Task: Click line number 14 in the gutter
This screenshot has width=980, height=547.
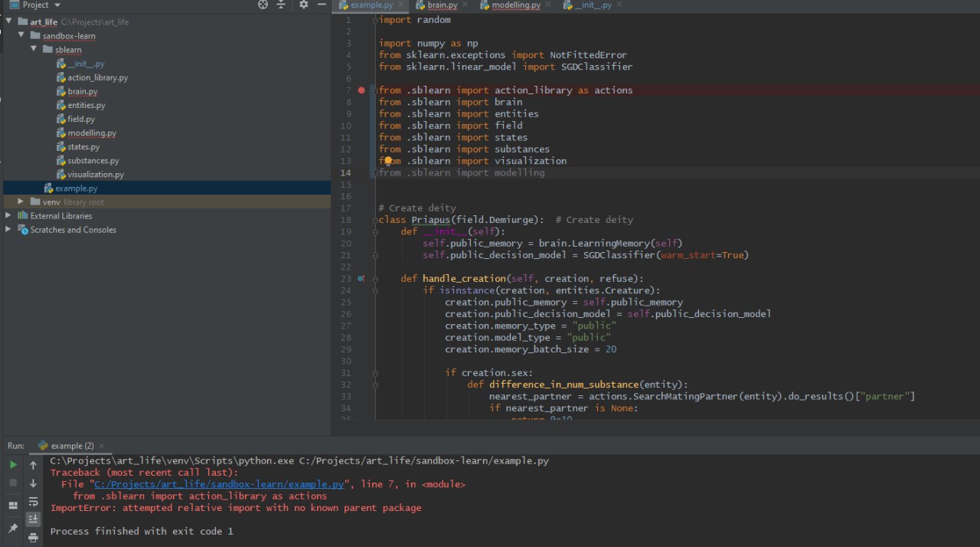Action: [345, 173]
